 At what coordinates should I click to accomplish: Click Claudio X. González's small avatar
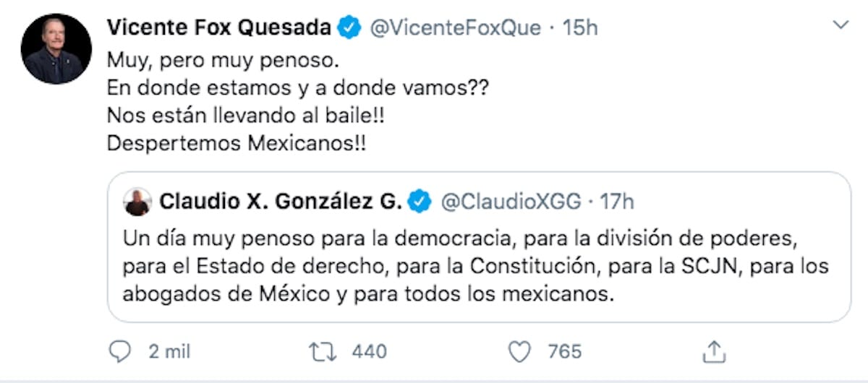pos(137,202)
